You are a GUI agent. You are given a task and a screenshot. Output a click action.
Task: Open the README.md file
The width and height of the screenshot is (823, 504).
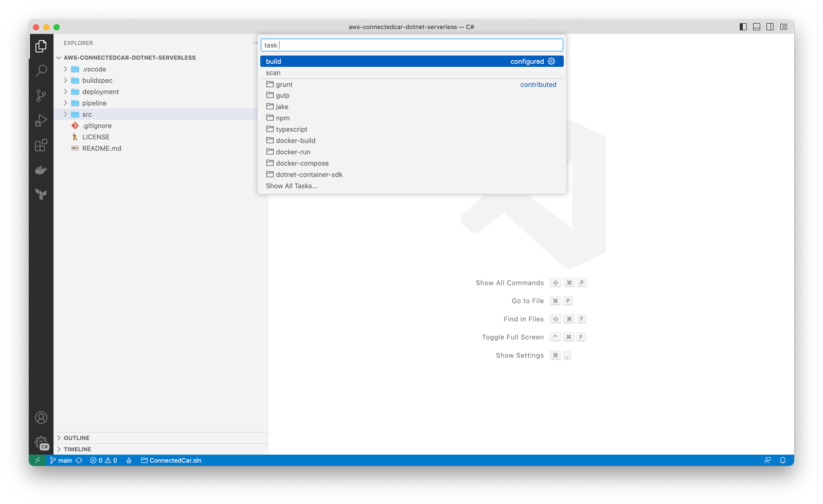click(x=102, y=148)
